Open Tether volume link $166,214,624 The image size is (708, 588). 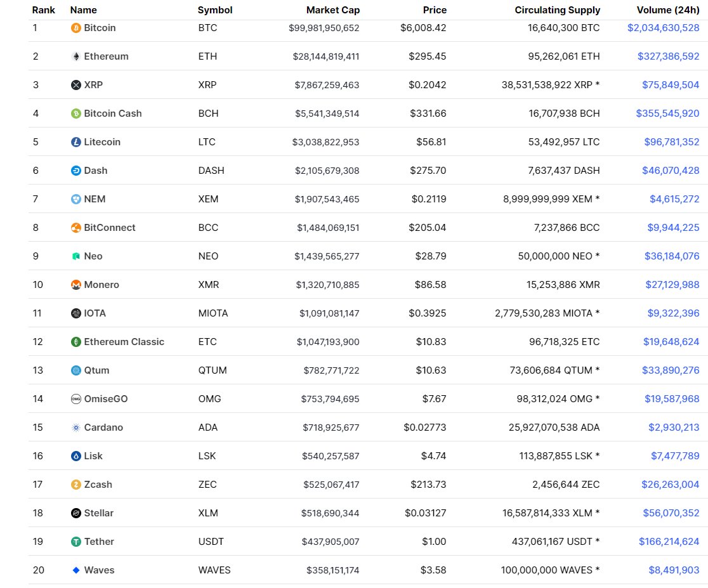669,542
